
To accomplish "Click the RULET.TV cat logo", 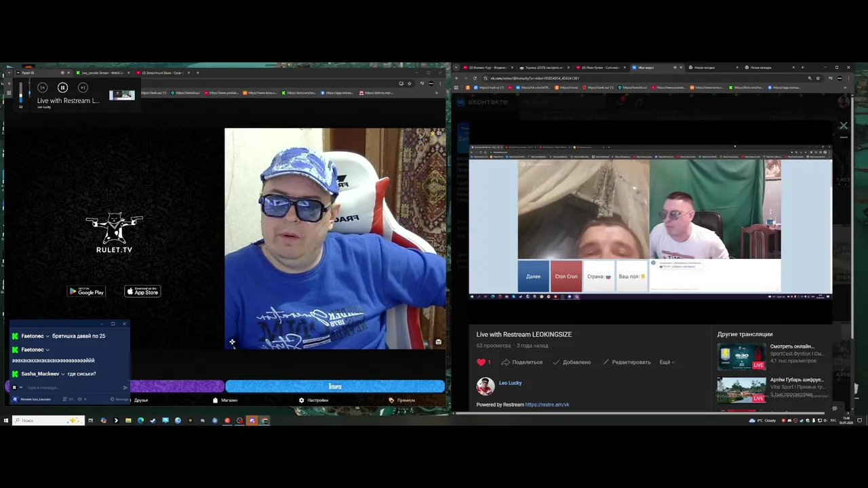I will pos(114,232).
